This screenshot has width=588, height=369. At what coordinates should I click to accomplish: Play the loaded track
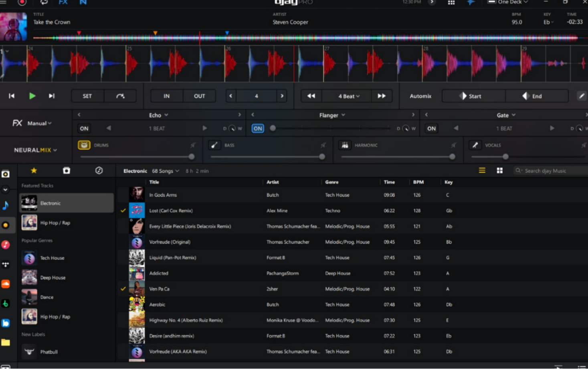[x=32, y=96]
